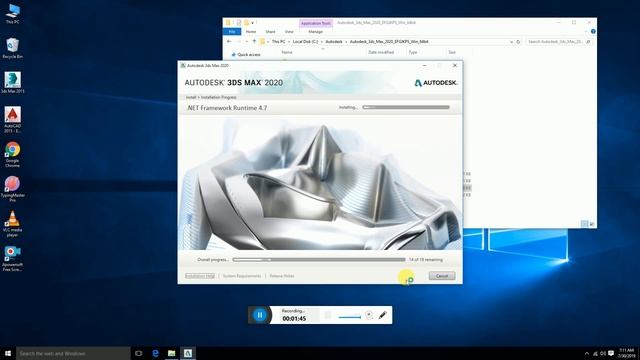The height and width of the screenshot is (360, 640).
Task: Expand the address bar history dropdown
Action: 511,42
